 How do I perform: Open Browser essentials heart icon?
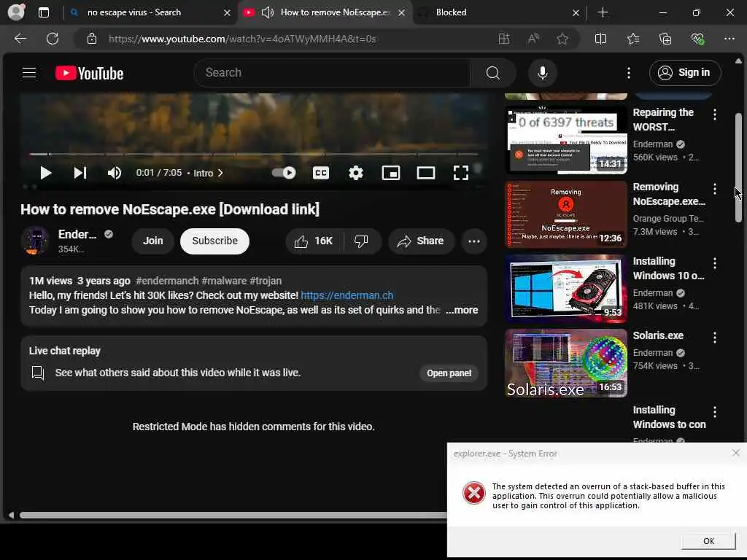(697, 39)
